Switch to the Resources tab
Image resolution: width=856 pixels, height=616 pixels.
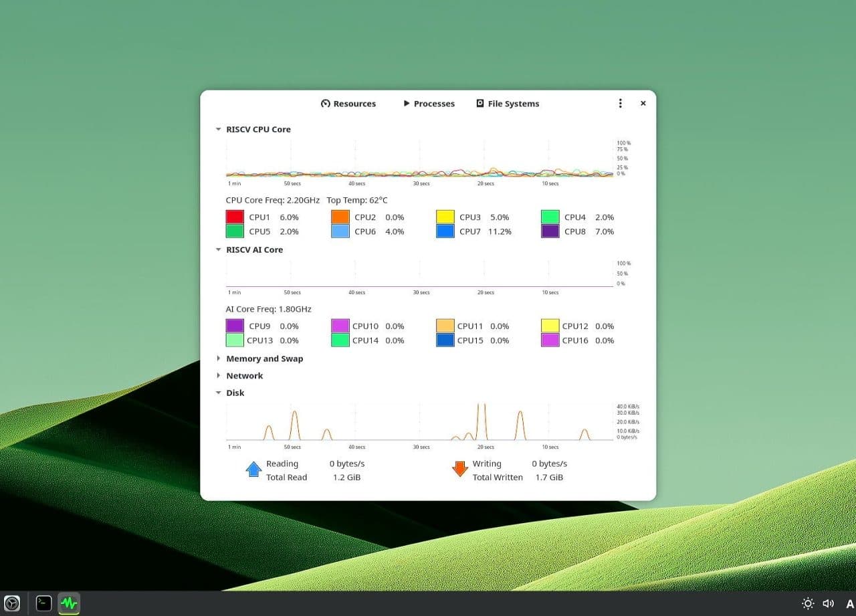(x=348, y=104)
